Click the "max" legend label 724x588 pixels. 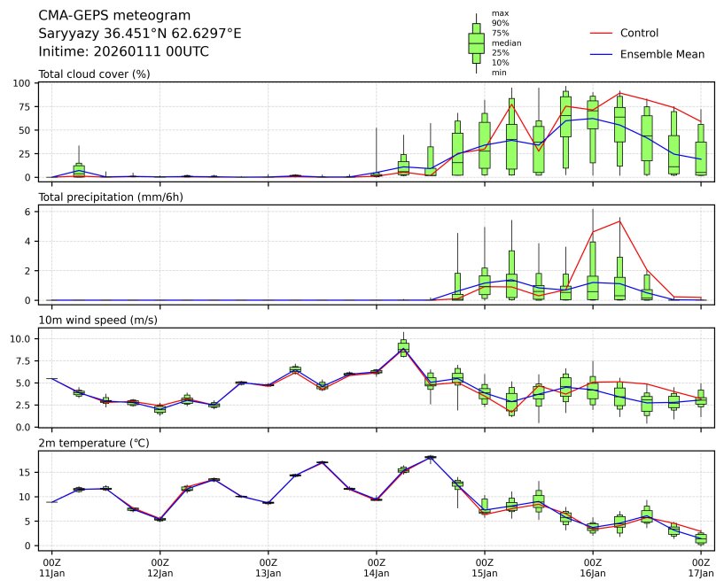[x=500, y=13]
